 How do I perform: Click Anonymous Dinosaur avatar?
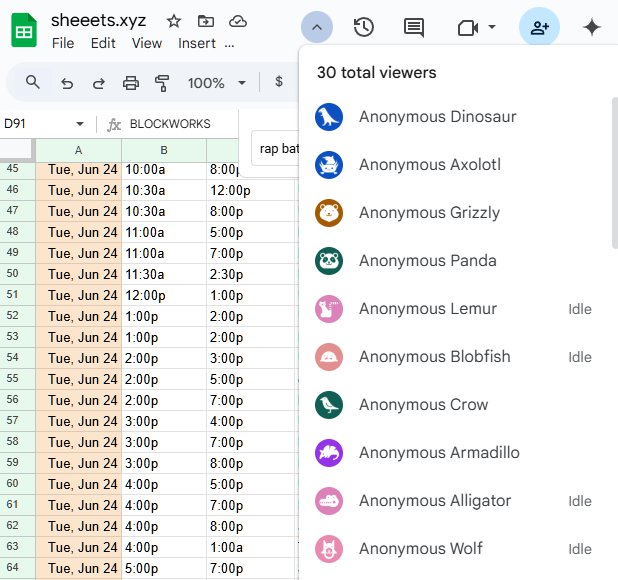pos(329,117)
